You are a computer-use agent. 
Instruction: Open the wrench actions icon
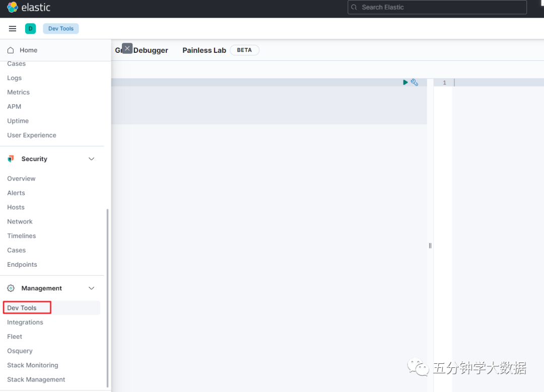pyautogui.click(x=415, y=83)
